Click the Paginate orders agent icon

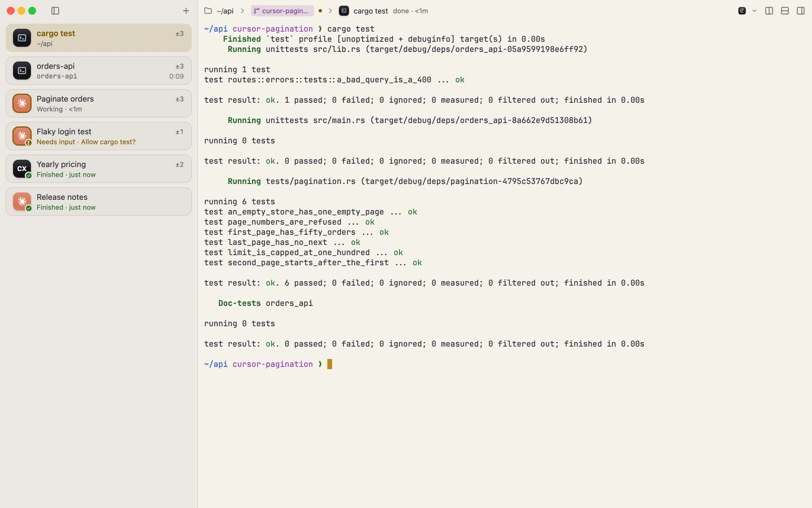point(22,103)
